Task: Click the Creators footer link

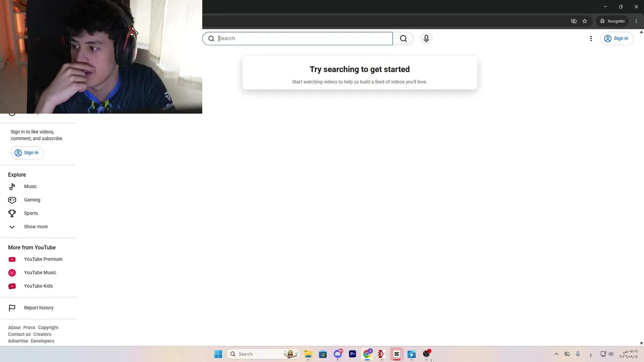Action: point(42,334)
